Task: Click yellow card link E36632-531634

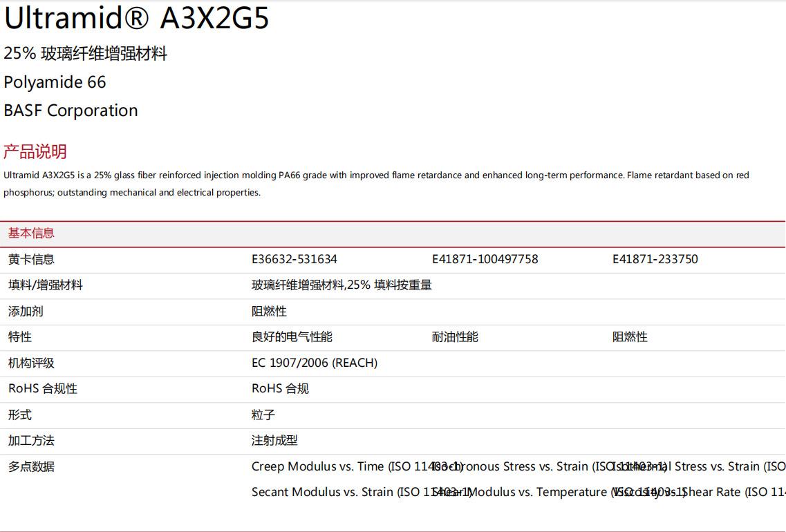Action: coord(294,259)
